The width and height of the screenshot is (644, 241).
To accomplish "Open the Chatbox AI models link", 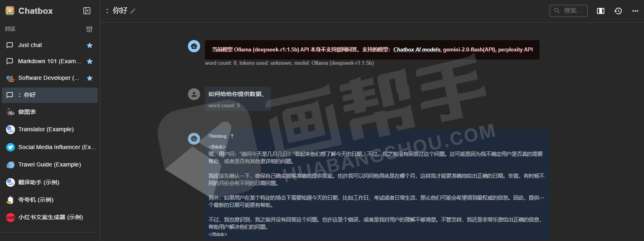I will pyautogui.click(x=417, y=50).
